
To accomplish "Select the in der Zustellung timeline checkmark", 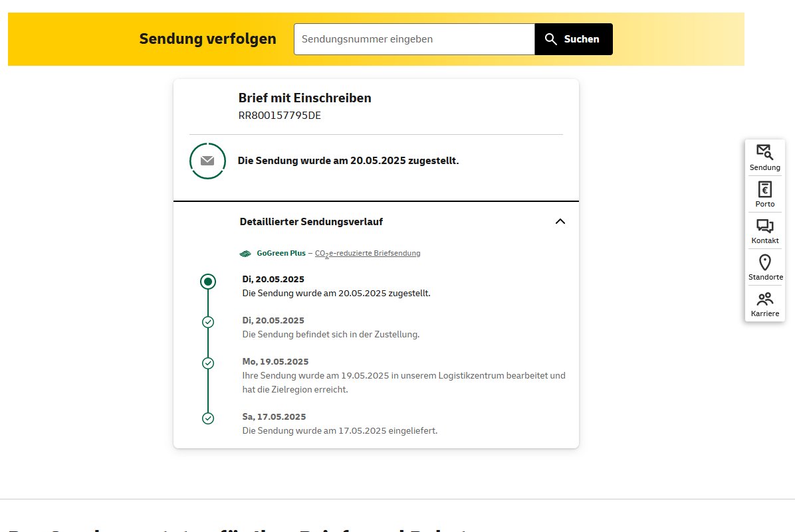I will click(208, 322).
